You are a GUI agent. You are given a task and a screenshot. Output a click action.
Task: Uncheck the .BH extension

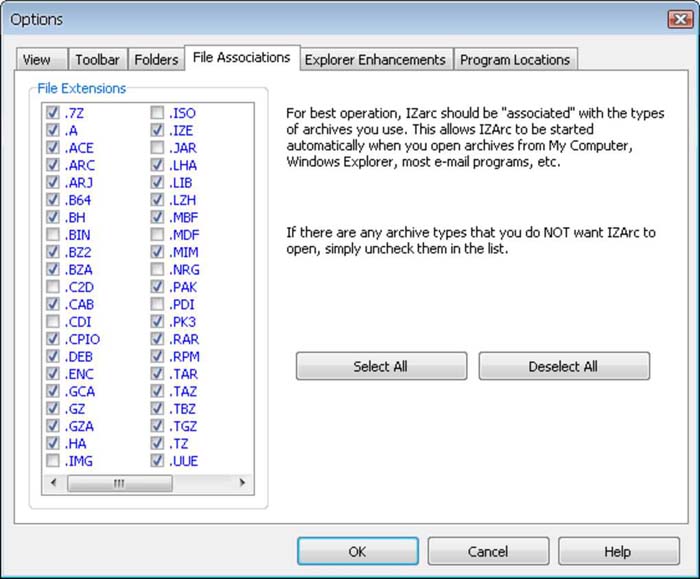[x=53, y=217]
